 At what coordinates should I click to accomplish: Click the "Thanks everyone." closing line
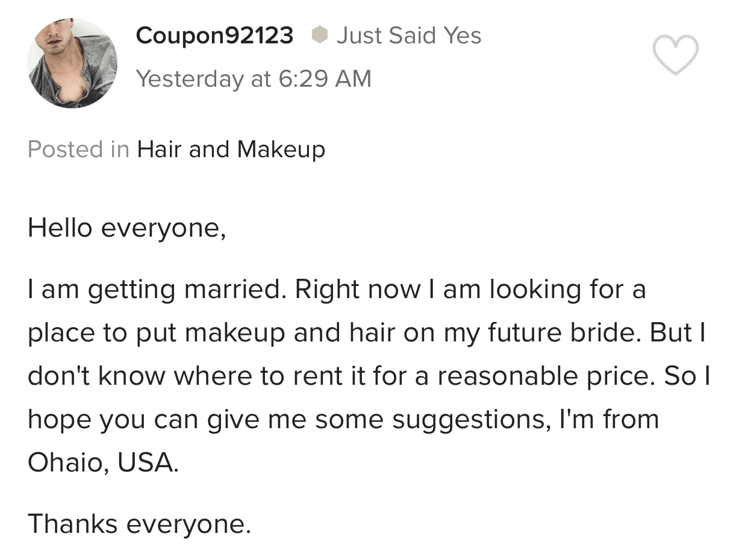coord(139,523)
